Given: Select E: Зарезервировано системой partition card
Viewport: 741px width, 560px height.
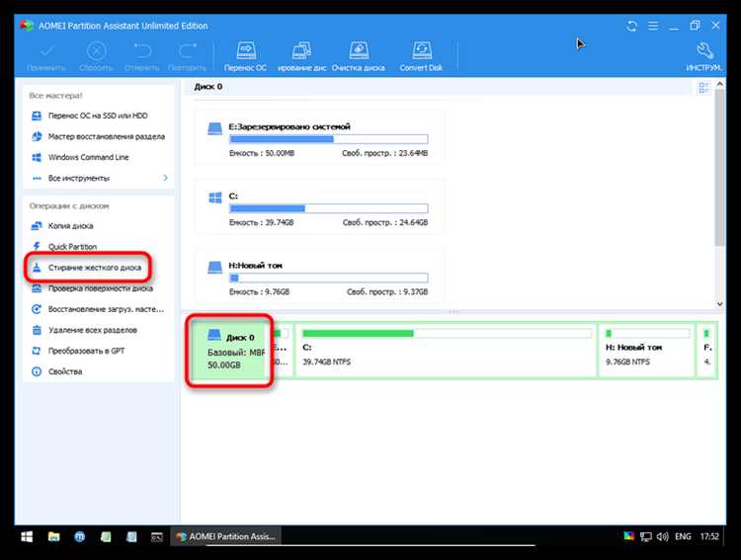Looking at the screenshot, I should click(x=319, y=137).
